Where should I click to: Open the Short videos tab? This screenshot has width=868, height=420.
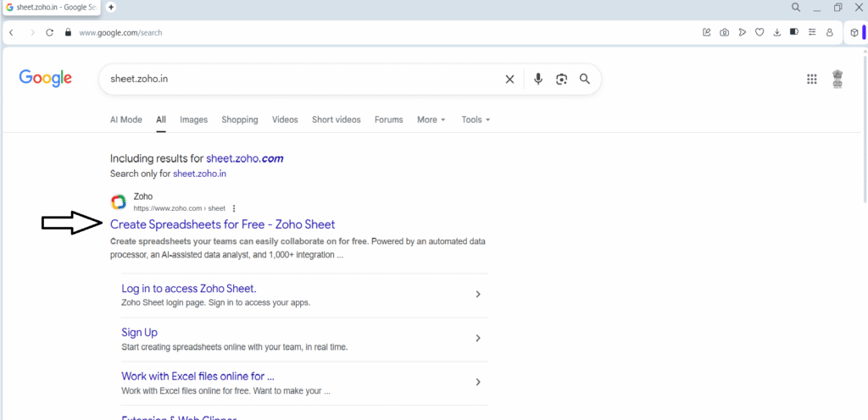(x=336, y=119)
